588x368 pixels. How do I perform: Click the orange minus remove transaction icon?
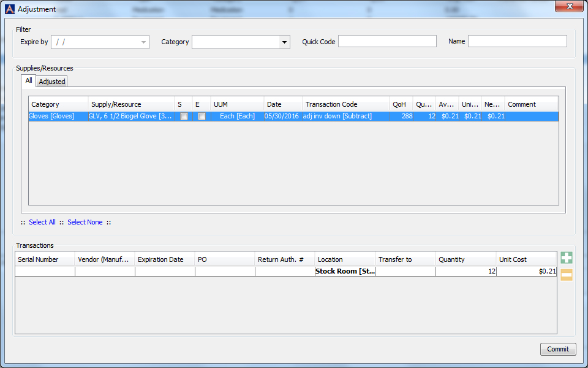click(566, 275)
